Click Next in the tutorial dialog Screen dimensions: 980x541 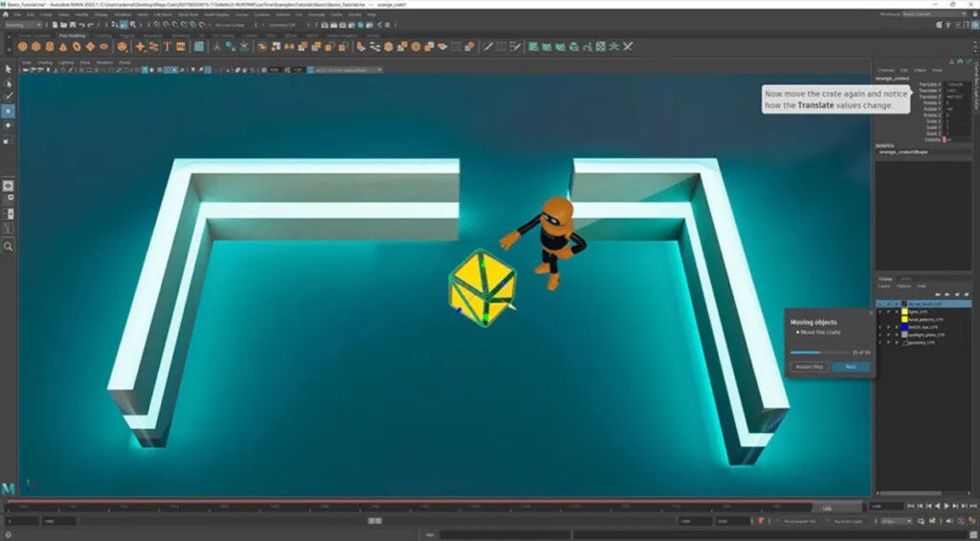click(851, 367)
